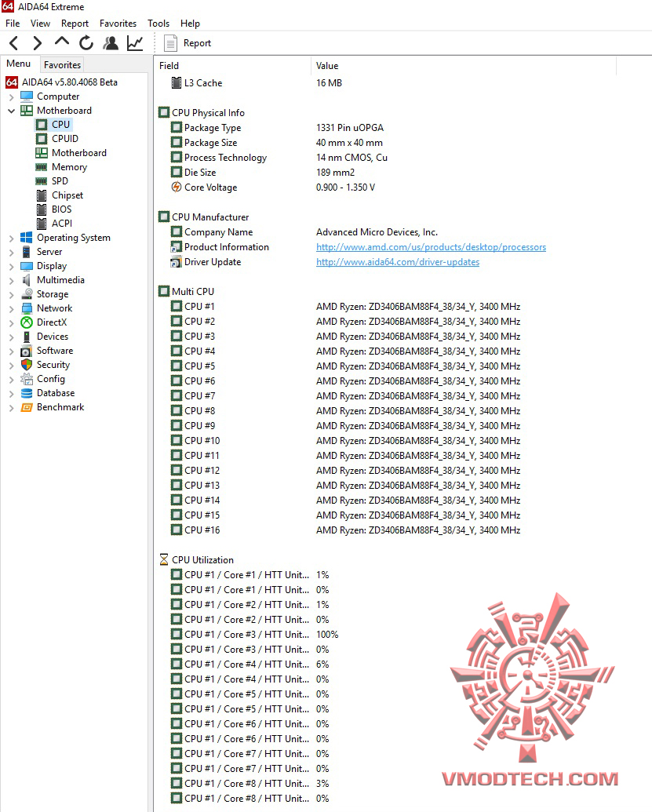652x812 pixels.
Task: Open the Favorites menu in menu bar
Action: pyautogui.click(x=118, y=24)
